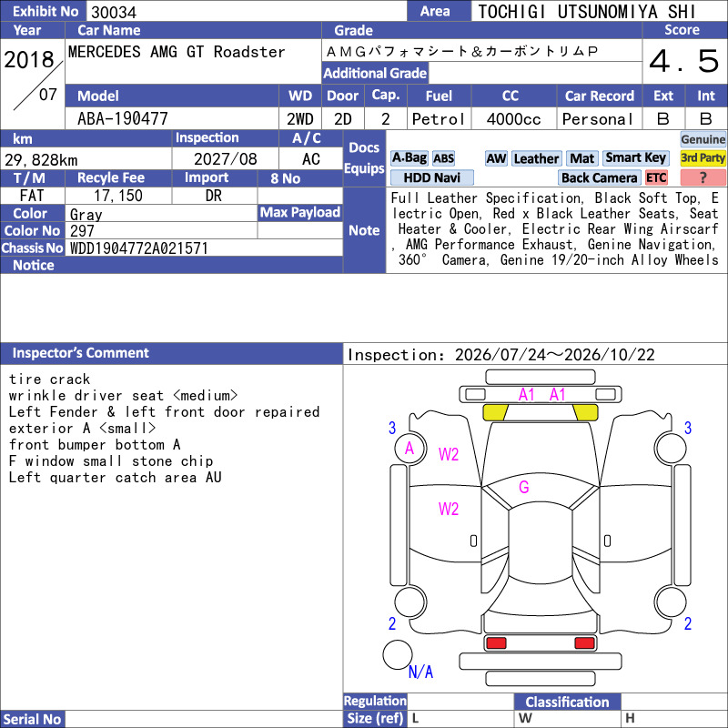Click the Docs Equips label
Image resolution: width=728 pixels, height=728 pixels.
364,157
